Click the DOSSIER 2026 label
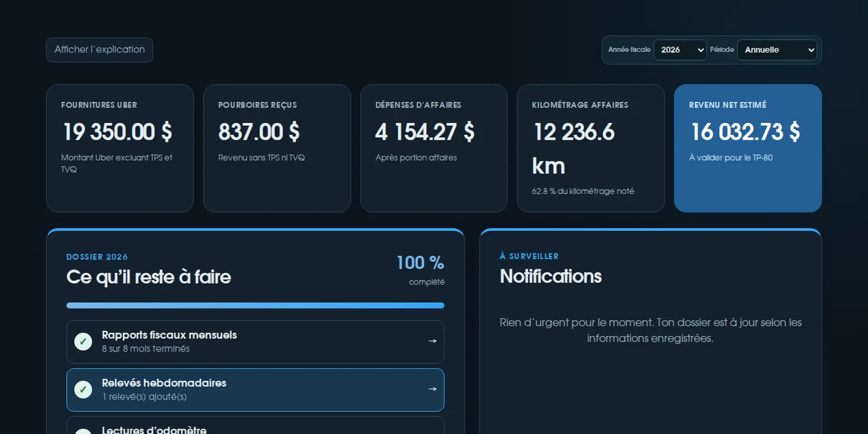Screen dimensions: 868x434 click(x=97, y=257)
